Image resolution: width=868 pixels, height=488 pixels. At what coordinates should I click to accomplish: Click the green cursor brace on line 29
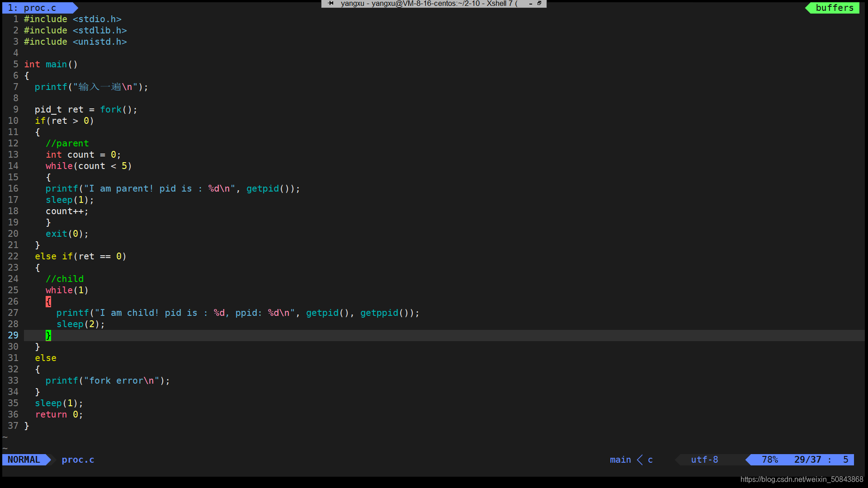coord(48,335)
